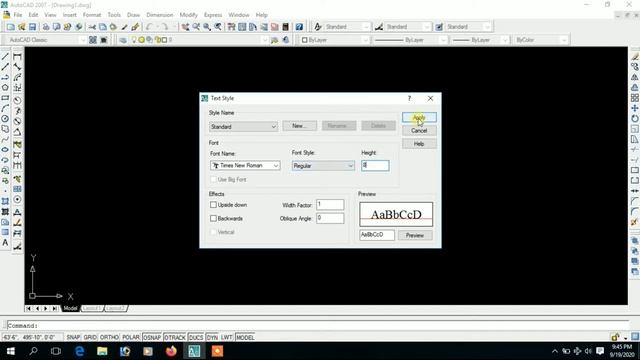
Task: Click the Help button in Text Style dialog
Action: pos(419,144)
